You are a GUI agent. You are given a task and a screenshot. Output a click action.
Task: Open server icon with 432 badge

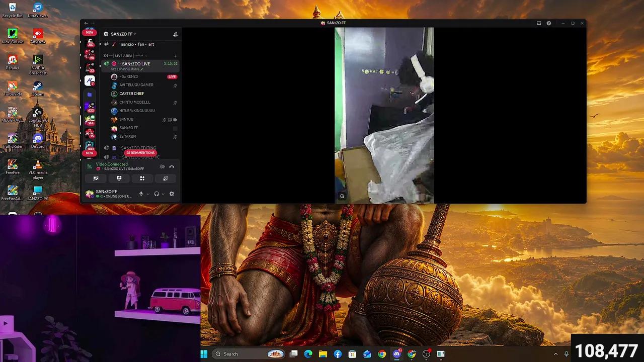[x=90, y=107]
